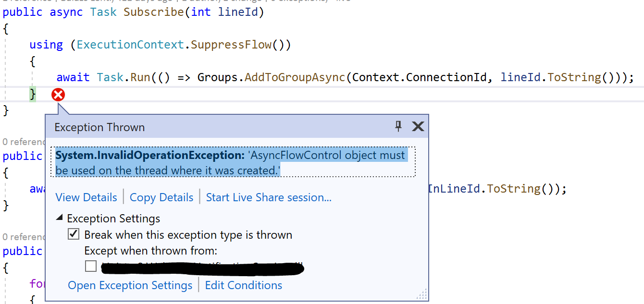Close the Exception Thrown popup
The image size is (644, 304).
418,127
